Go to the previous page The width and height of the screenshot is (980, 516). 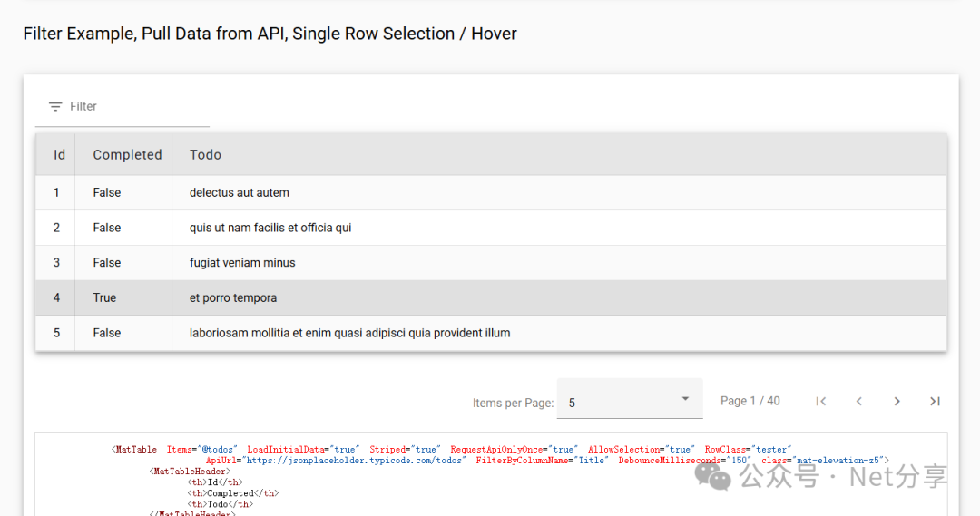pyautogui.click(x=858, y=402)
